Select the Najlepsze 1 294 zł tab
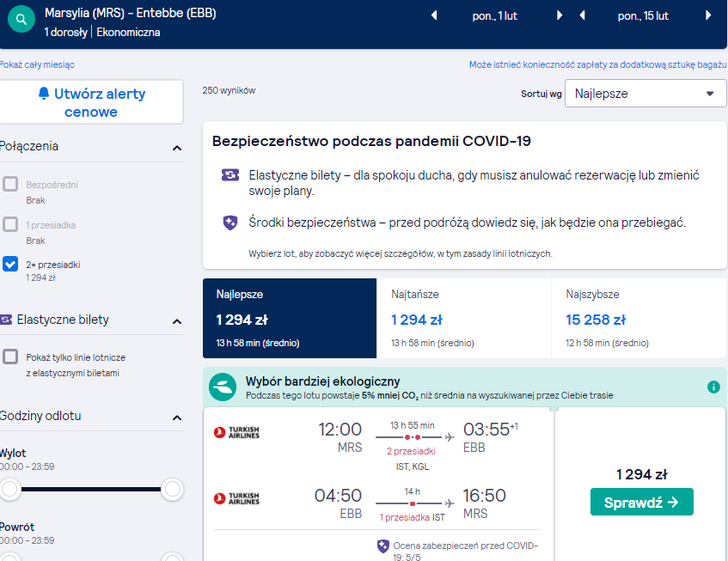The height and width of the screenshot is (561, 728). pos(290,319)
